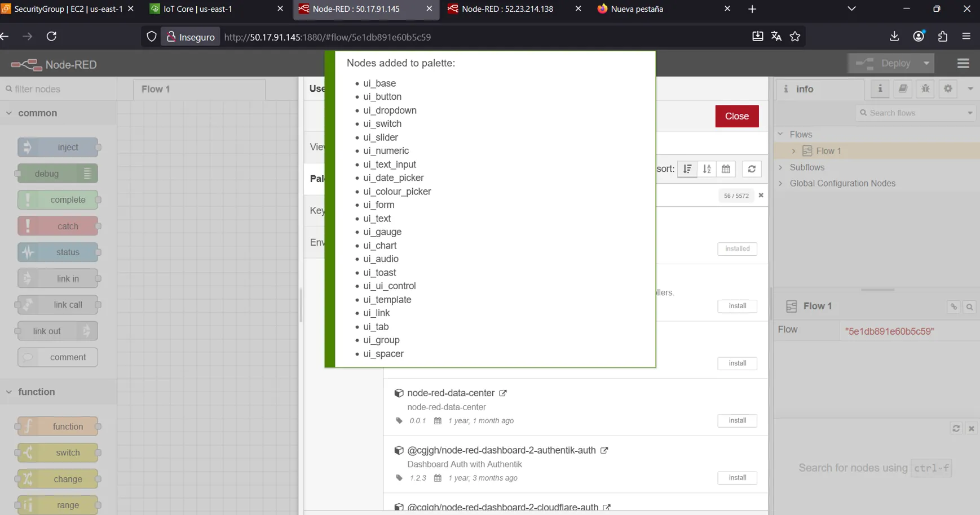Image resolution: width=980 pixels, height=515 pixels.
Task: Expand the Subflows tree section
Action: (x=781, y=167)
